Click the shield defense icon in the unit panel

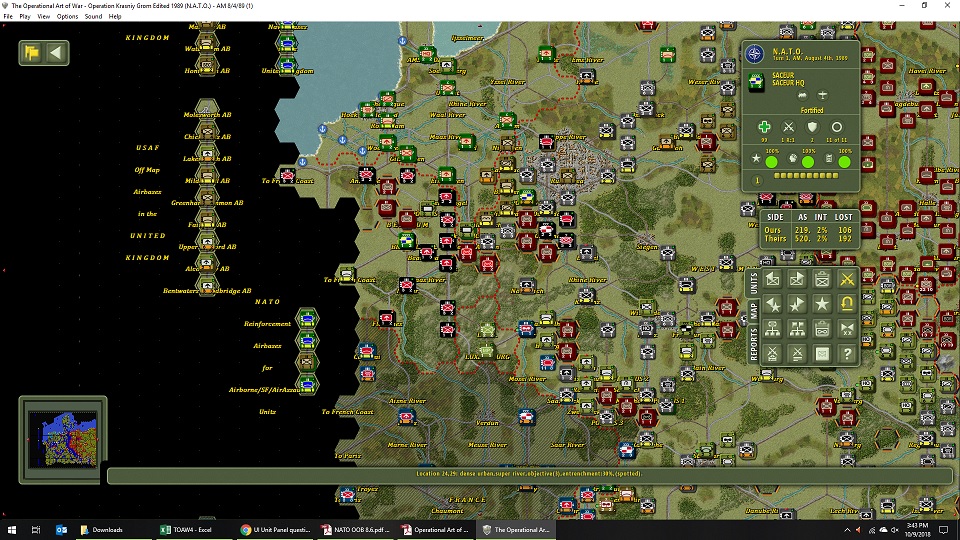(x=812, y=127)
